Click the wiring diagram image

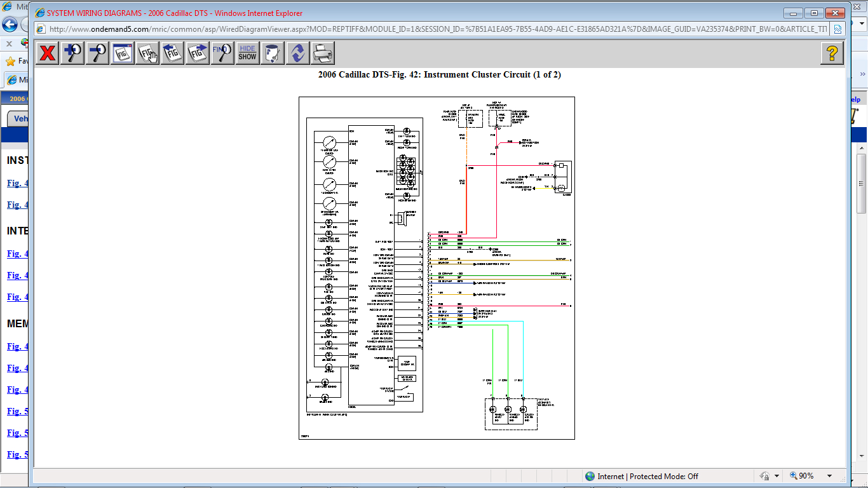pyautogui.click(x=437, y=268)
